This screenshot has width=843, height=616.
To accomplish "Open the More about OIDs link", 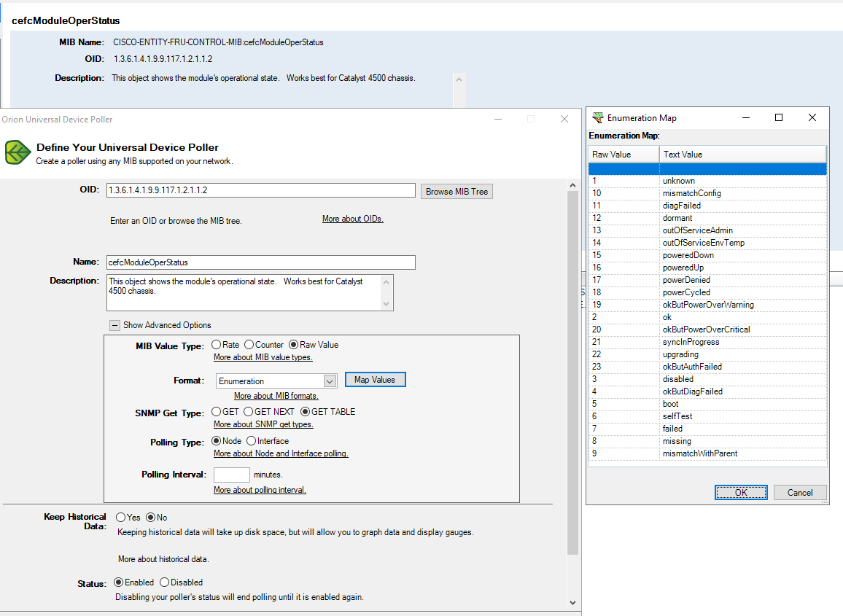I will 353,219.
